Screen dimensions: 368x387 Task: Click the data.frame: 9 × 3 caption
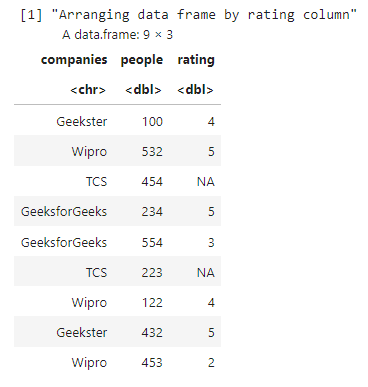tap(117, 35)
